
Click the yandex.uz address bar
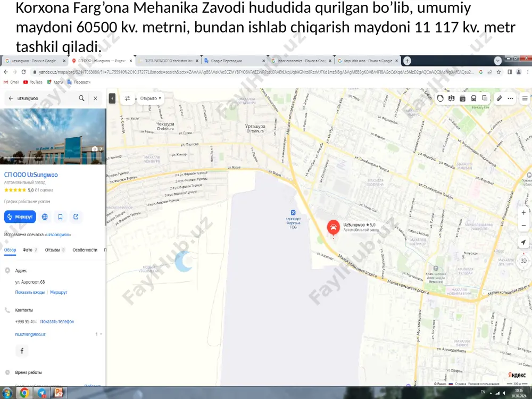(x=253, y=72)
